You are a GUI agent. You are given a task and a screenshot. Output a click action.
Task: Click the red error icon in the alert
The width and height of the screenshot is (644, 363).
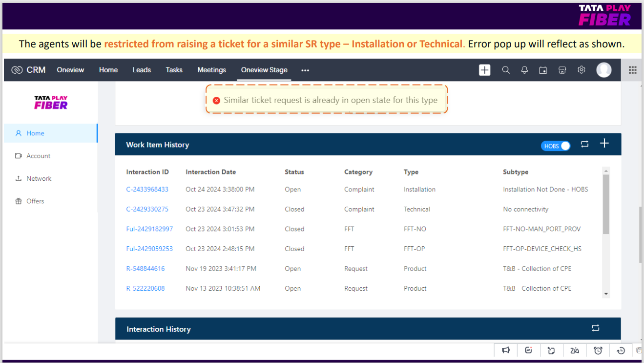click(x=216, y=100)
